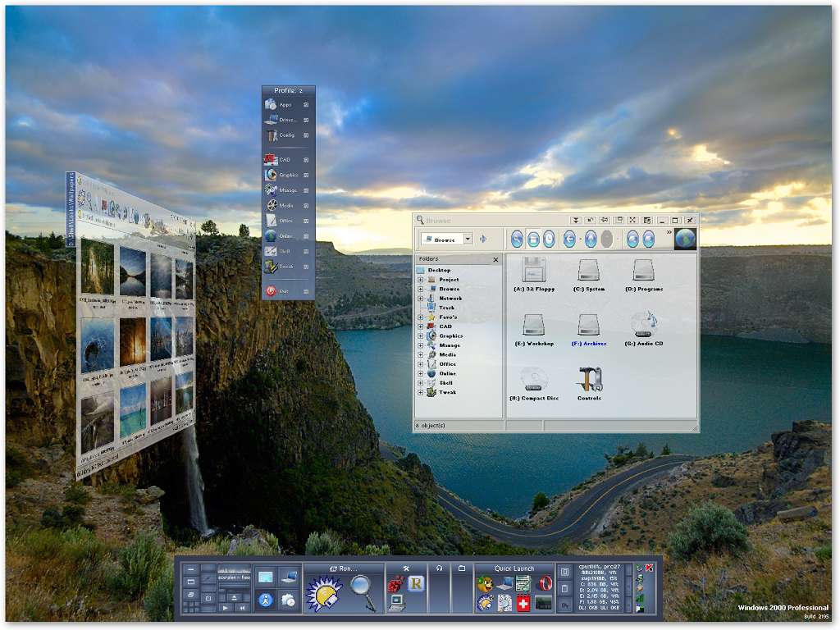Viewport: 840px width, 630px height.
Task: Open the (C:) System drive icon
Action: click(589, 271)
